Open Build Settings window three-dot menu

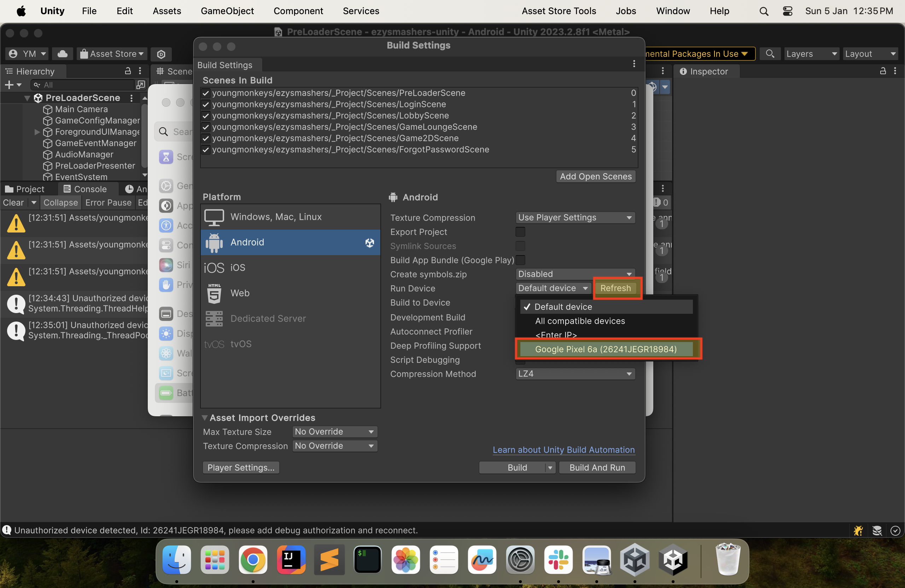tap(634, 64)
